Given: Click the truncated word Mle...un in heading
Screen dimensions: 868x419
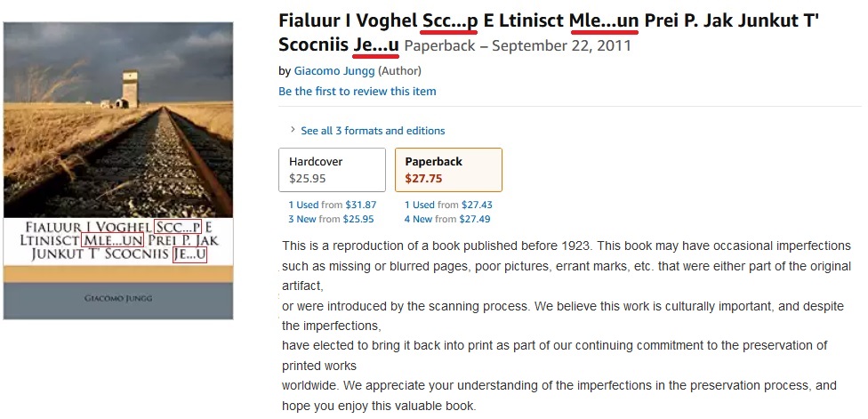Looking at the screenshot, I should pos(604,20).
